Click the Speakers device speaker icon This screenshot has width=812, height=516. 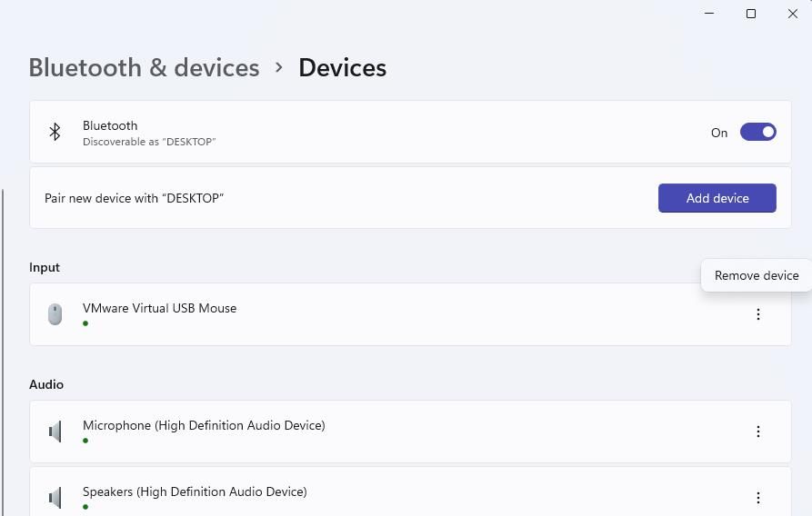55,498
